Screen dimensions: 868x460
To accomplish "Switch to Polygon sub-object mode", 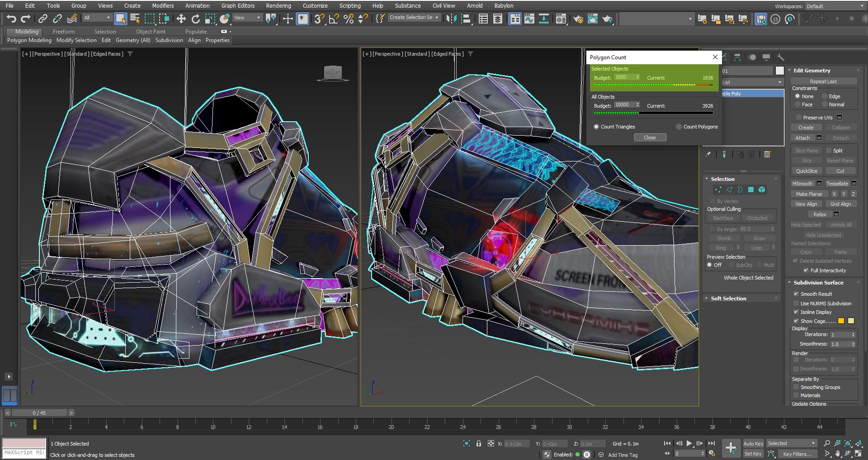I will coord(751,190).
